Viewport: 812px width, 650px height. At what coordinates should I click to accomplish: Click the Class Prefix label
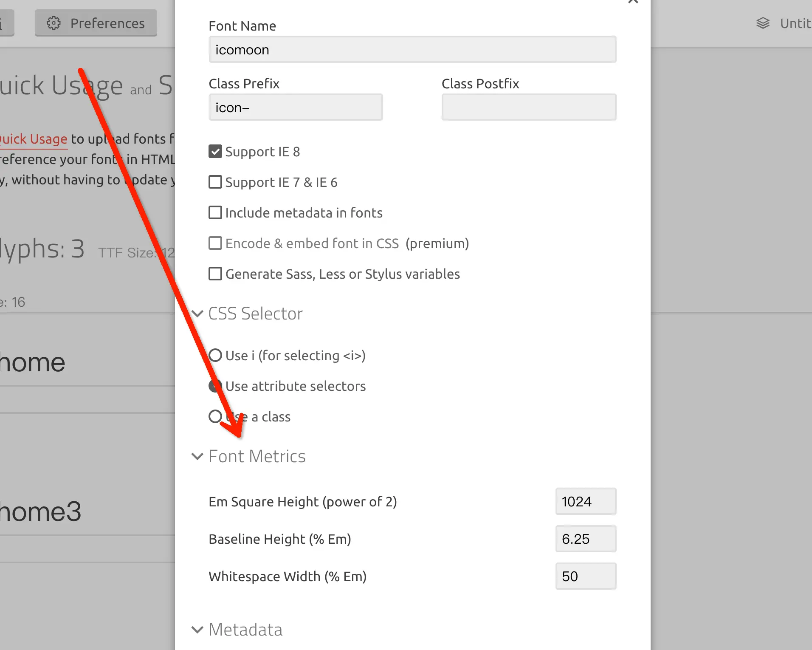point(244,84)
